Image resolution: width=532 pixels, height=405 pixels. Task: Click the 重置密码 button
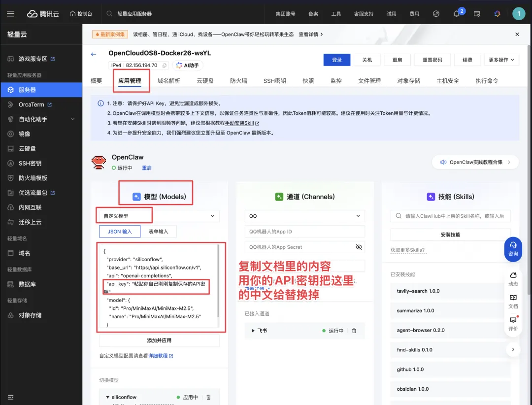point(432,60)
